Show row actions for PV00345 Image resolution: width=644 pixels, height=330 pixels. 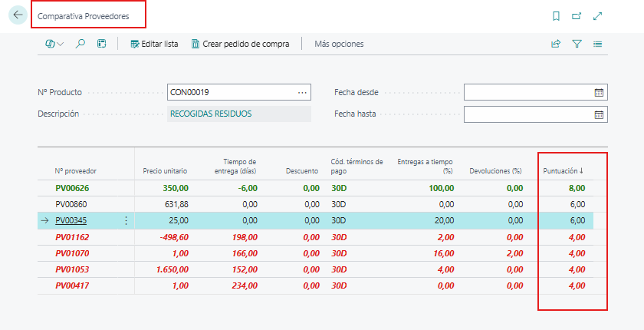(x=126, y=221)
